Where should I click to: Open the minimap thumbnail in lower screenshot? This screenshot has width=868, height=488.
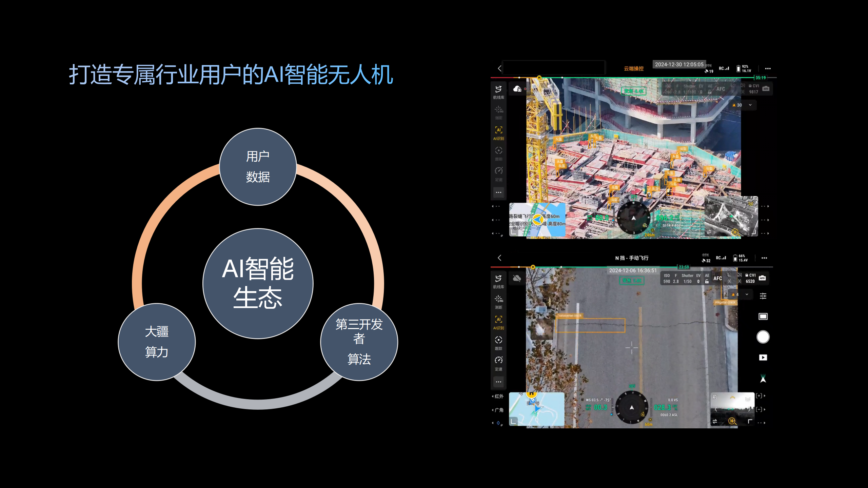(x=537, y=409)
